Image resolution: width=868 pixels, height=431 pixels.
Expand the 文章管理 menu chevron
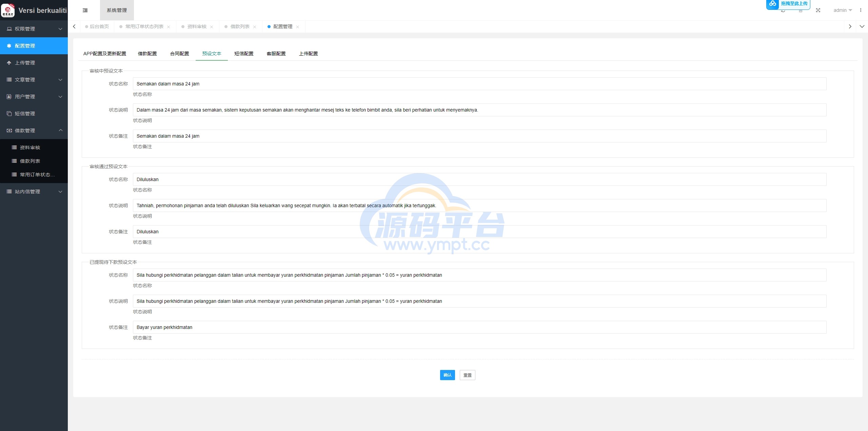(60, 80)
